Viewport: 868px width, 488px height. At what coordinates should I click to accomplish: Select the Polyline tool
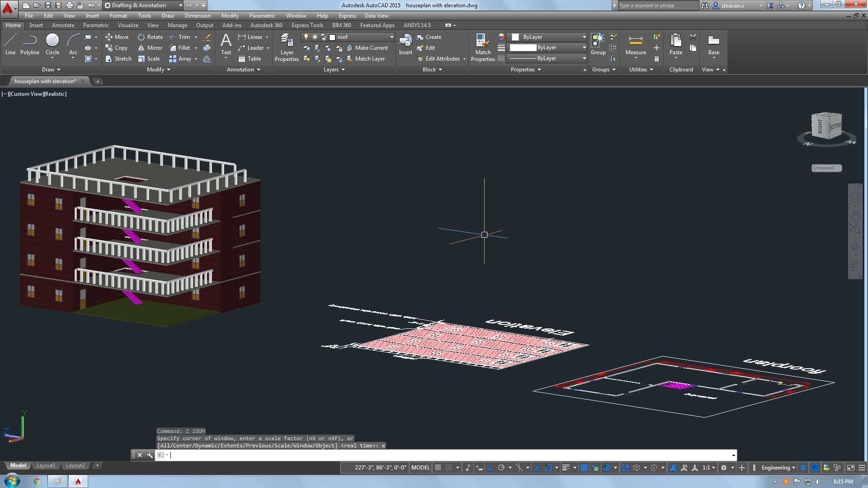(x=30, y=45)
